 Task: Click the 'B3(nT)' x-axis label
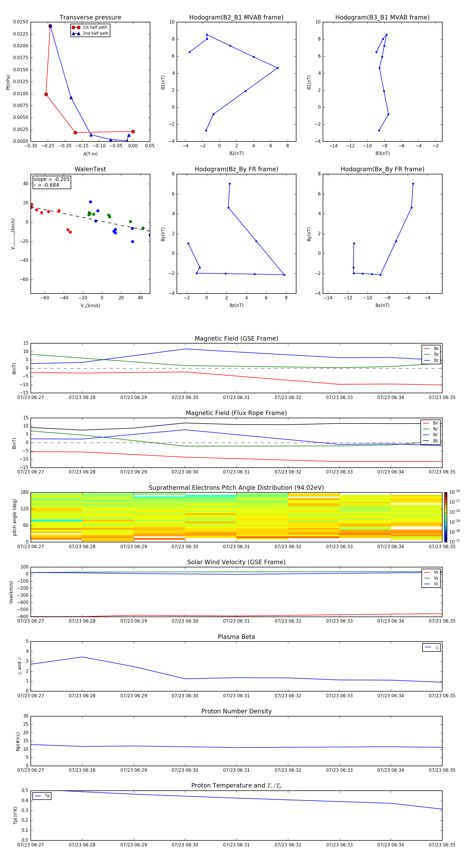[x=382, y=154]
